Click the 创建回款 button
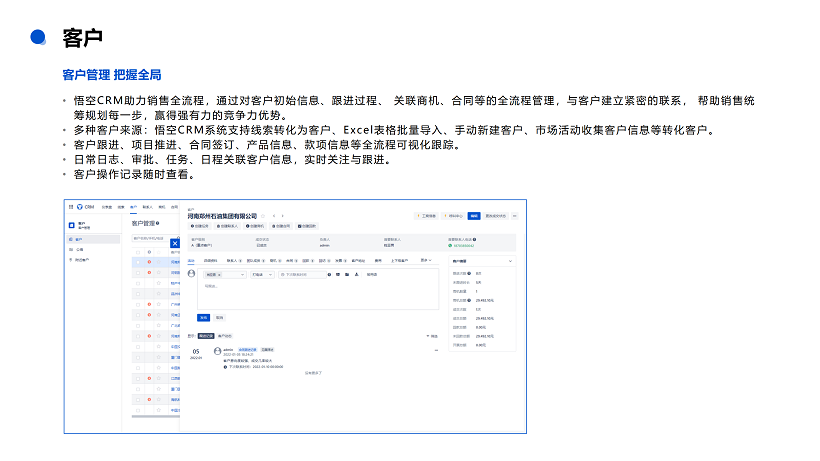 (307, 226)
